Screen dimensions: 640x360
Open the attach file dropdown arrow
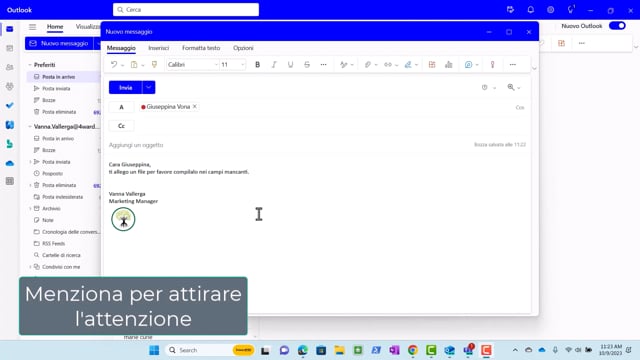coord(376,65)
